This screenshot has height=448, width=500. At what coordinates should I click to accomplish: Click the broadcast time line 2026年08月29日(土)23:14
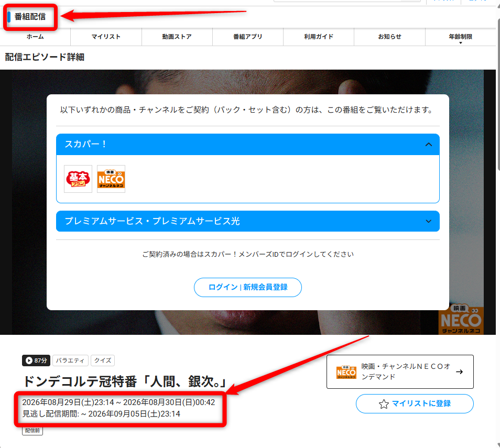118,402
